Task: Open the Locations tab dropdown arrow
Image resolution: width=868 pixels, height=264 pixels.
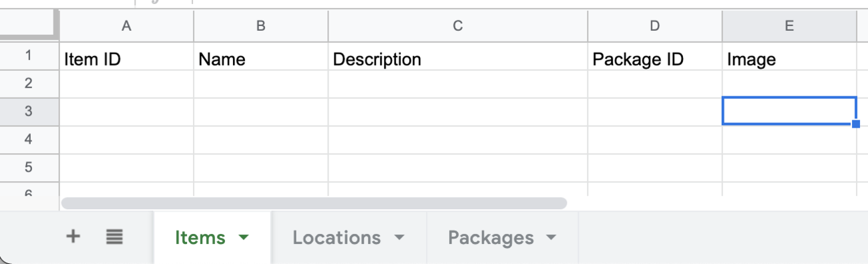Action: tap(399, 237)
